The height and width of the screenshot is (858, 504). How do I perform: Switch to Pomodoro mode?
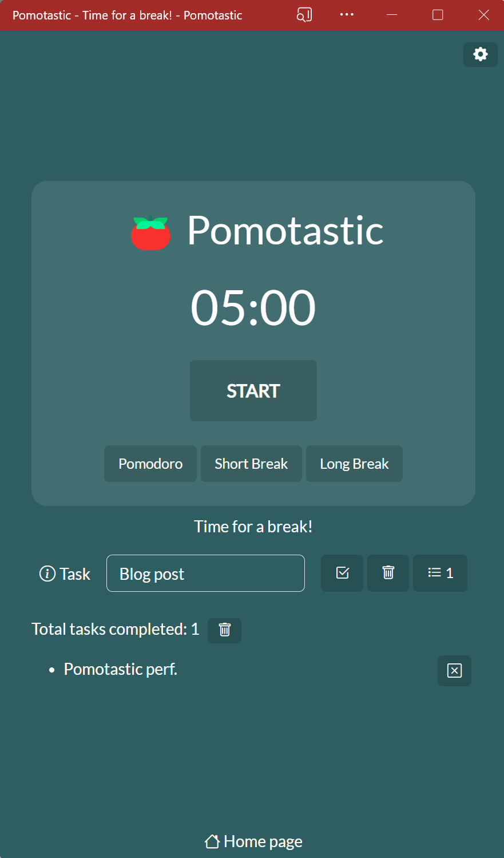point(150,464)
